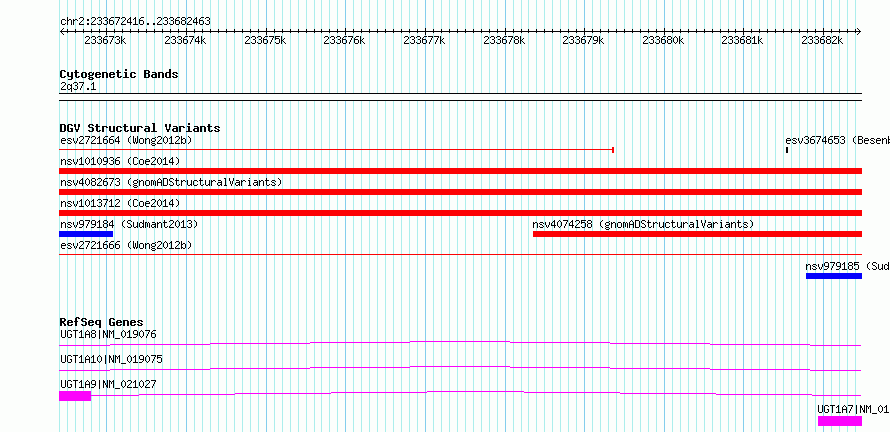Image resolution: width=890 pixels, height=432 pixels.
Task: Click the 233674k ruler position
Action: coord(186,41)
